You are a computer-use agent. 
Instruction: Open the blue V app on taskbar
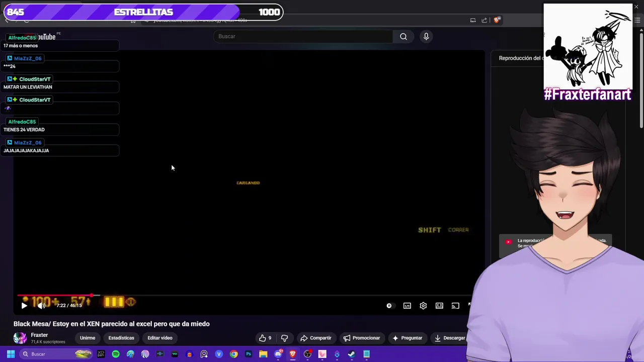click(219, 354)
